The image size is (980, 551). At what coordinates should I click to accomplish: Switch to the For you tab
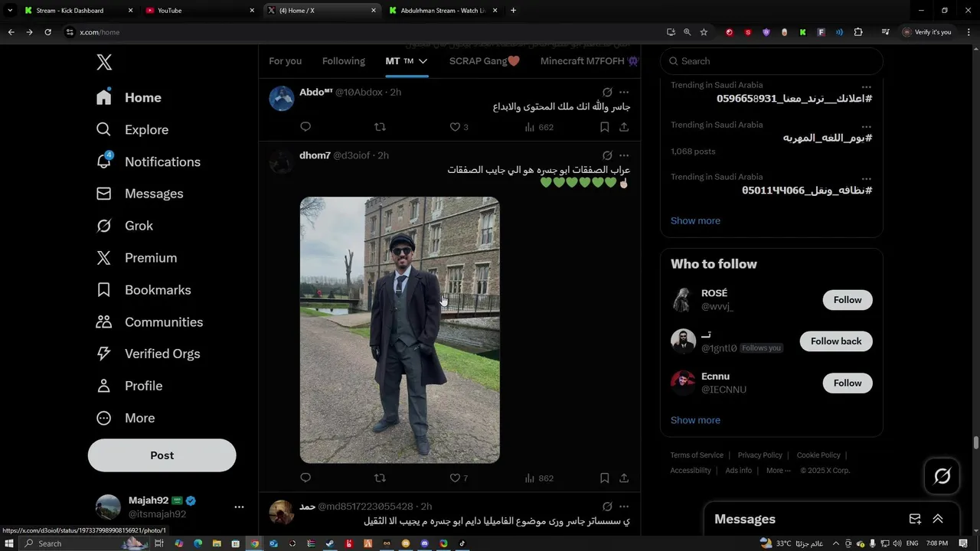click(x=286, y=61)
